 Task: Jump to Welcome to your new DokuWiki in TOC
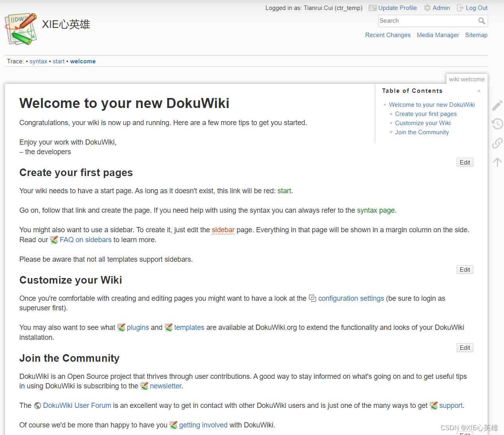(x=432, y=105)
